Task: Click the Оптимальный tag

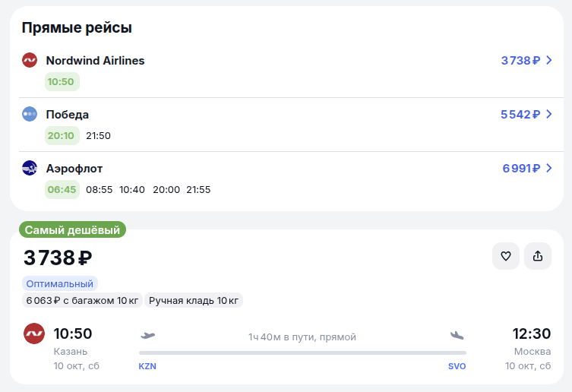Action: tap(60, 283)
